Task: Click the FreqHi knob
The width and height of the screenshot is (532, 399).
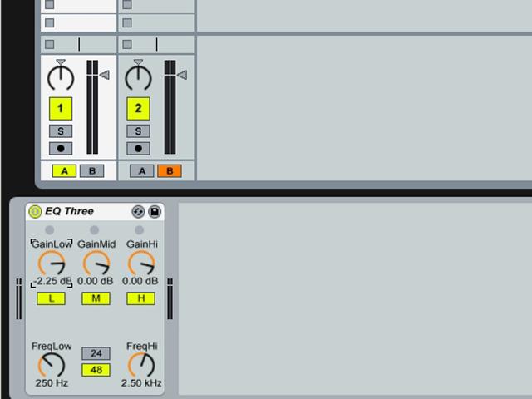Action: (141, 365)
